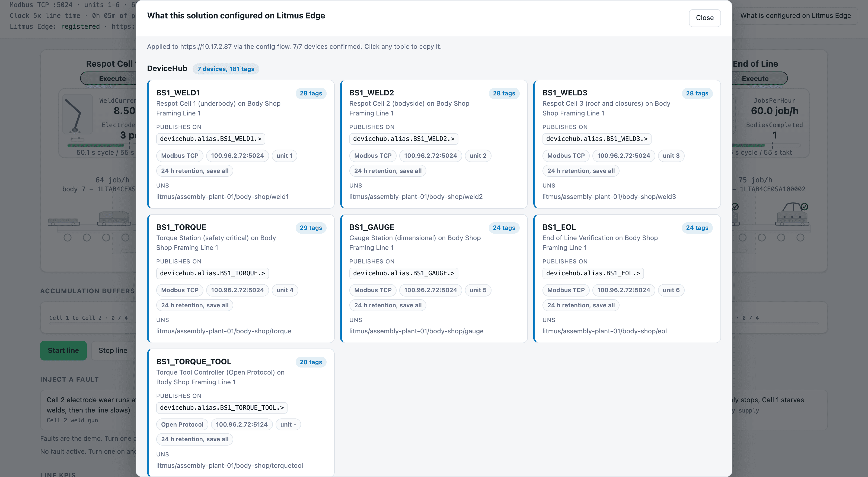Screen dimensions: 868x477
Task: Click the Stop line button behind the dialog
Action: (x=113, y=350)
